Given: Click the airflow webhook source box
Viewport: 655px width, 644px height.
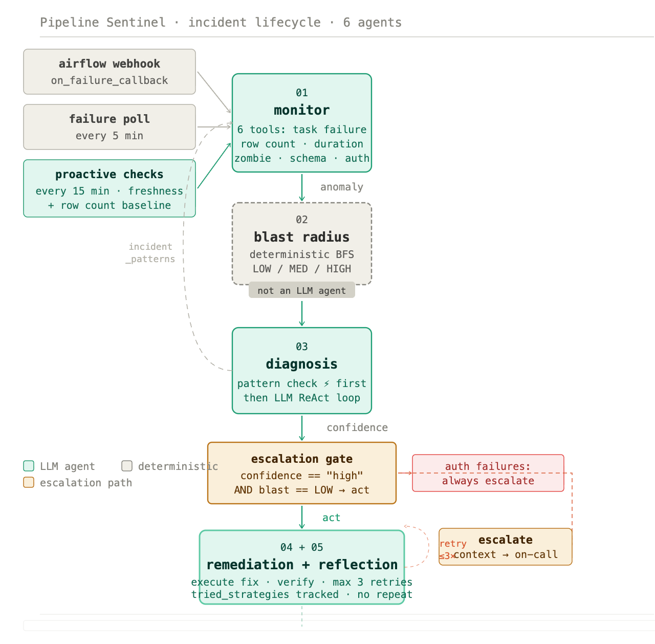Looking at the screenshot, I should click(x=110, y=72).
